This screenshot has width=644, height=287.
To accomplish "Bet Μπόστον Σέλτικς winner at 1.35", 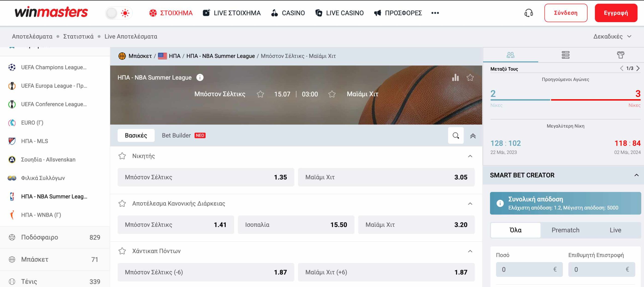I will pos(206,177).
